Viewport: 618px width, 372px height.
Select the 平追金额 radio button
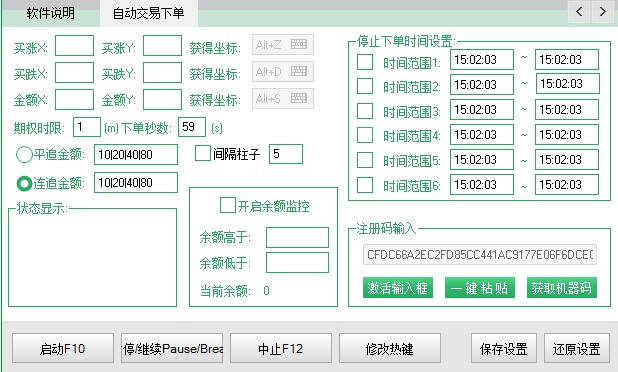pyautogui.click(x=24, y=154)
